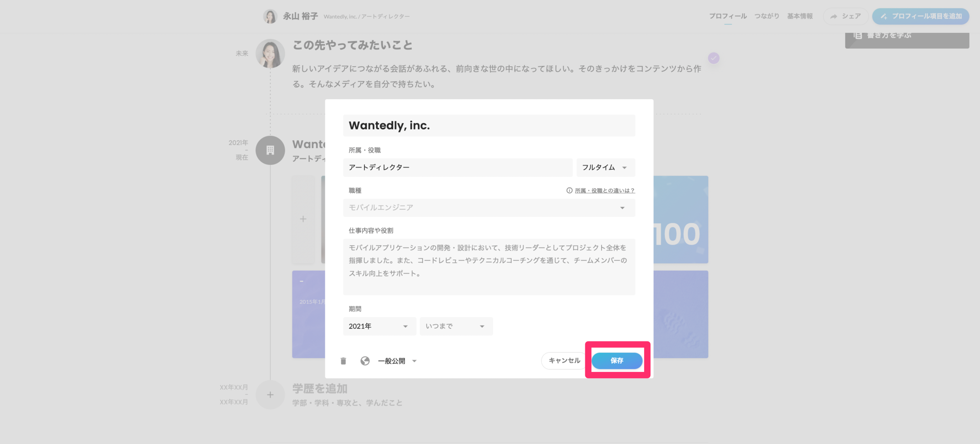Click the 永山 裕子 name in header
The height and width of the screenshot is (444, 980).
[300, 16]
